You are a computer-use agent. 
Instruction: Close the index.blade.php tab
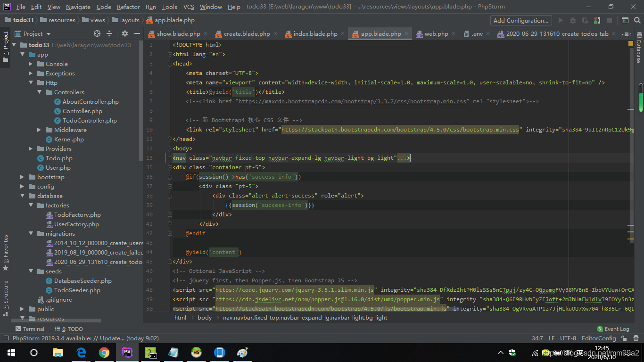(x=342, y=34)
